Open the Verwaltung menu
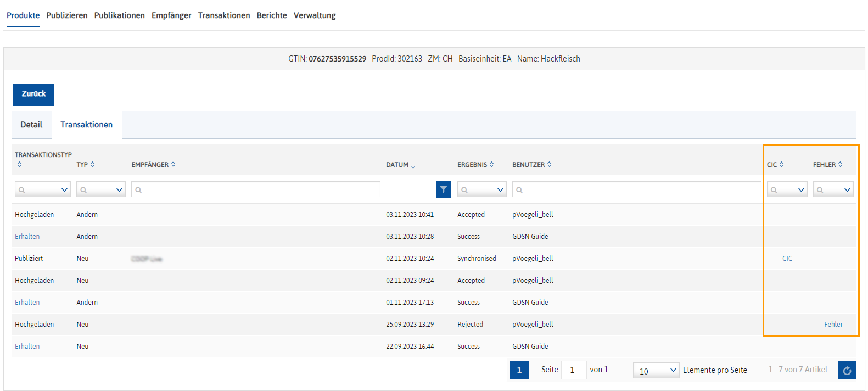 (x=315, y=15)
